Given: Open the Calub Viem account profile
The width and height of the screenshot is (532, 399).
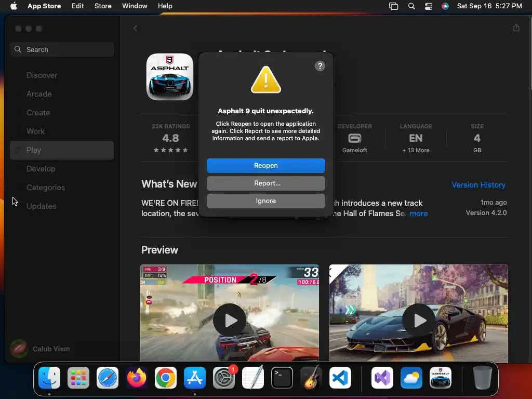Looking at the screenshot, I should (x=40, y=349).
